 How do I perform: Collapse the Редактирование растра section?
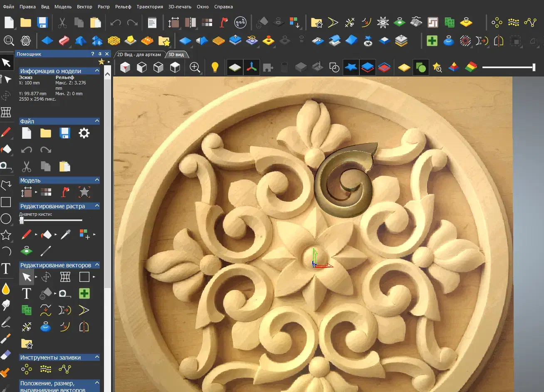pyautogui.click(x=97, y=206)
